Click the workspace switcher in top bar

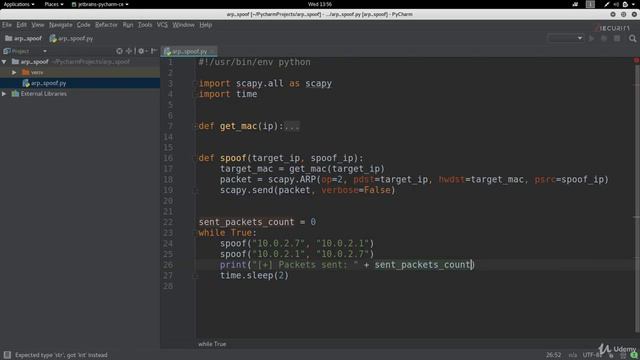[590, 4]
